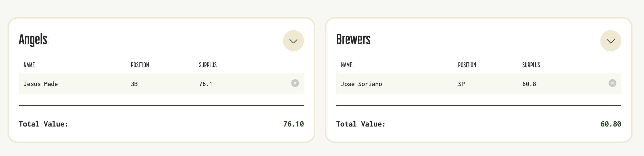This screenshot has height=156, width=644.
Task: Click Brewers SURPLUS column header
Action: (531, 65)
